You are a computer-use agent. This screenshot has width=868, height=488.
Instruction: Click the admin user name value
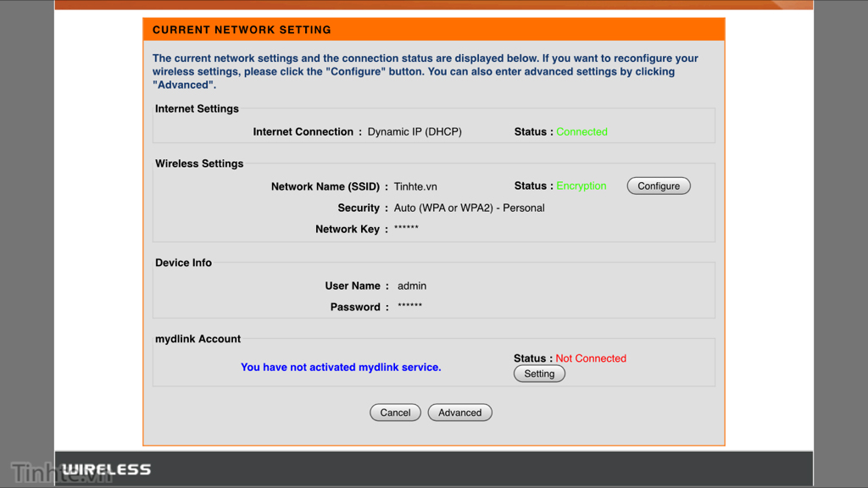(412, 286)
